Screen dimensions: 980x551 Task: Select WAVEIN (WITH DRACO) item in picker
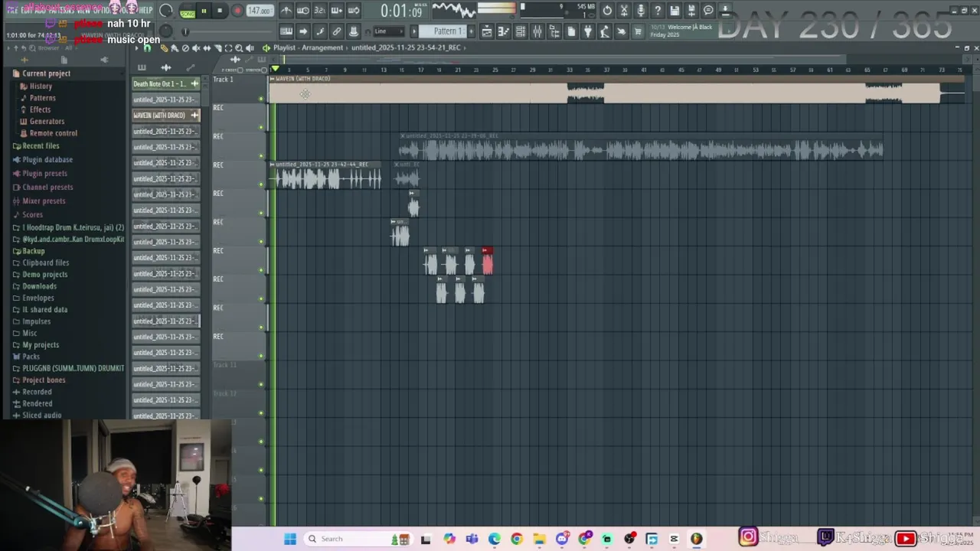pos(165,115)
